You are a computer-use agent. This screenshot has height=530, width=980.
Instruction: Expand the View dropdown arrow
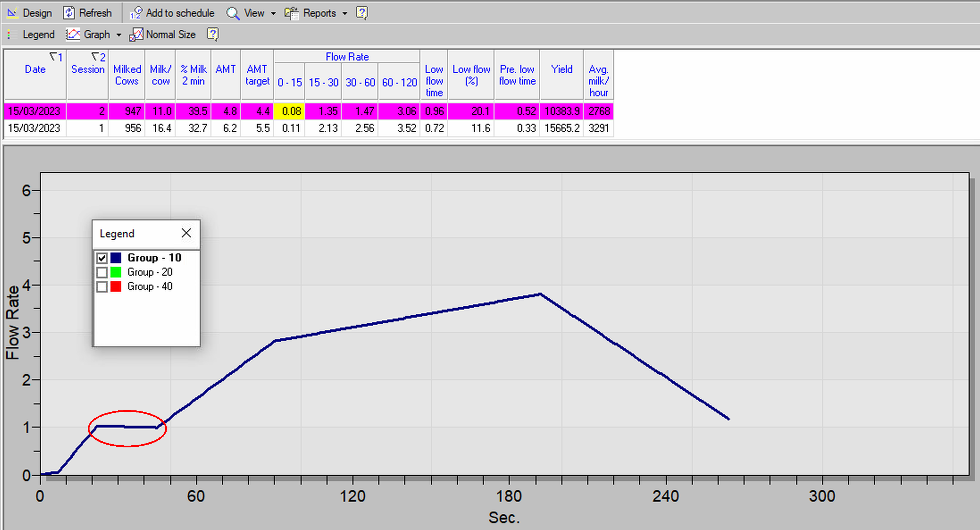tap(273, 14)
